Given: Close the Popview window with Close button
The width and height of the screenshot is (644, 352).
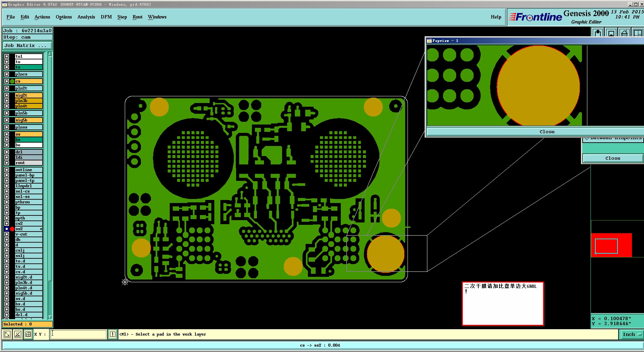Looking at the screenshot, I should click(x=547, y=132).
